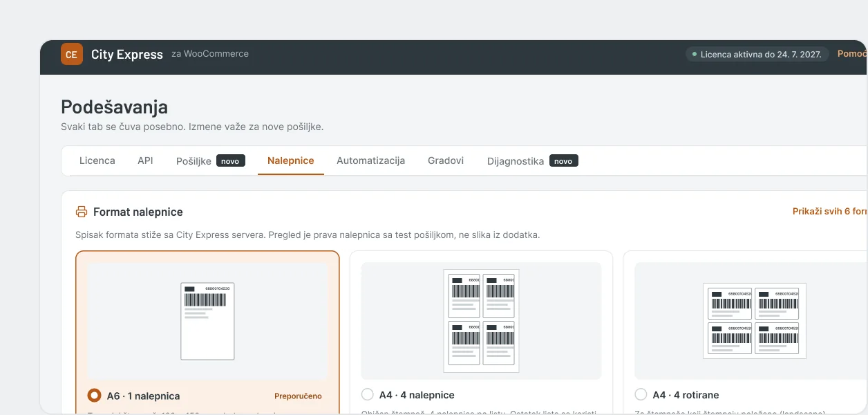Select the A6 · 1 nalepnica radio button
868x415 pixels.
coord(95,396)
